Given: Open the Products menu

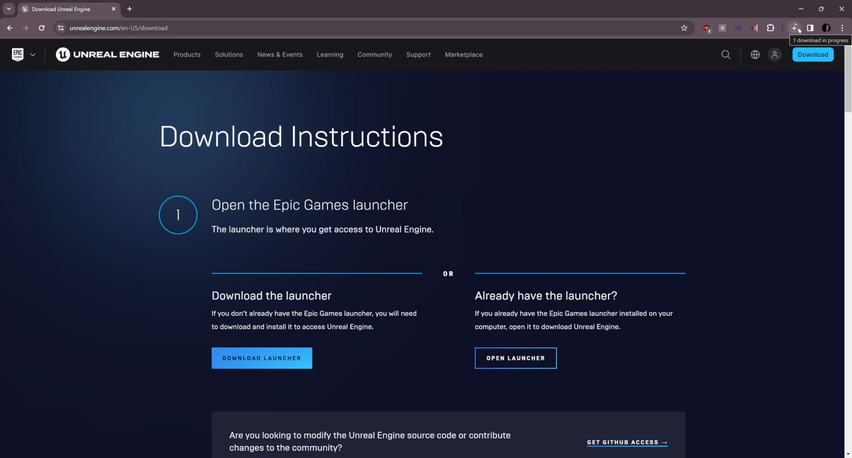Looking at the screenshot, I should pos(187,55).
